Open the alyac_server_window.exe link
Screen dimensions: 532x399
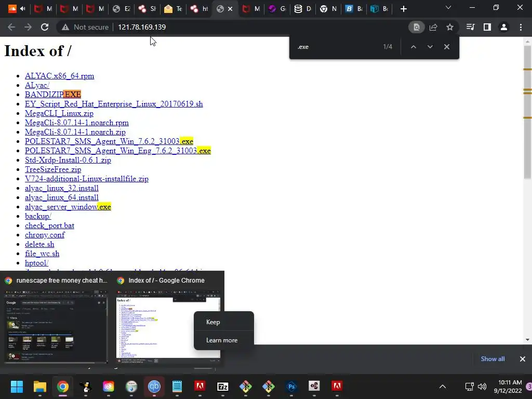pos(68,207)
